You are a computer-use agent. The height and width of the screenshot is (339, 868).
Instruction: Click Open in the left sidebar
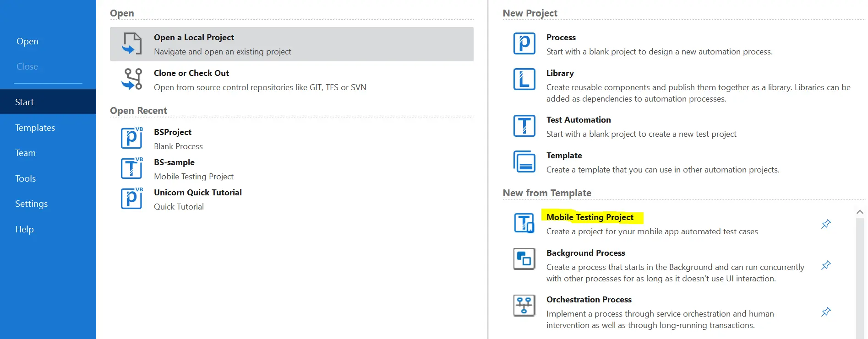pos(27,41)
